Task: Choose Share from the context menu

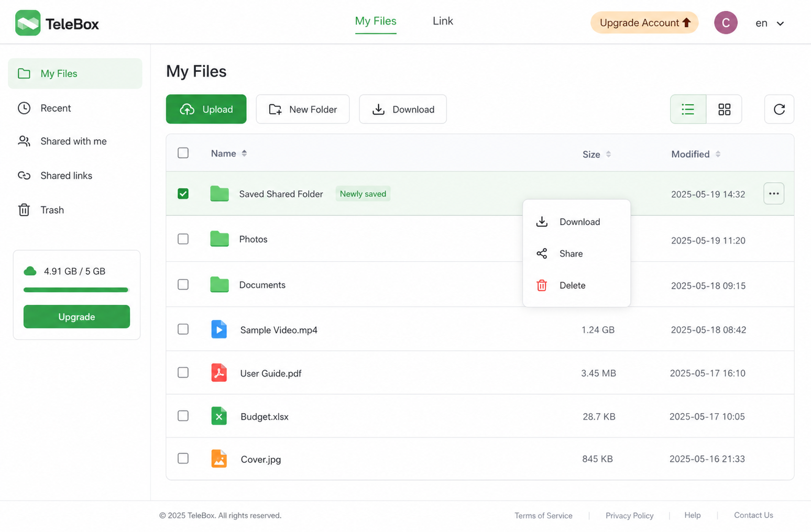Action: pos(576,253)
